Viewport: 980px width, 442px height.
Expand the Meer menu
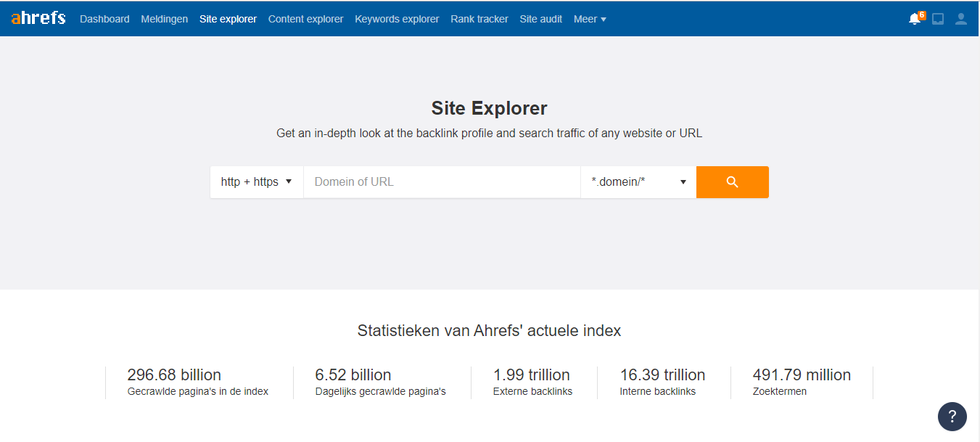pyautogui.click(x=589, y=19)
